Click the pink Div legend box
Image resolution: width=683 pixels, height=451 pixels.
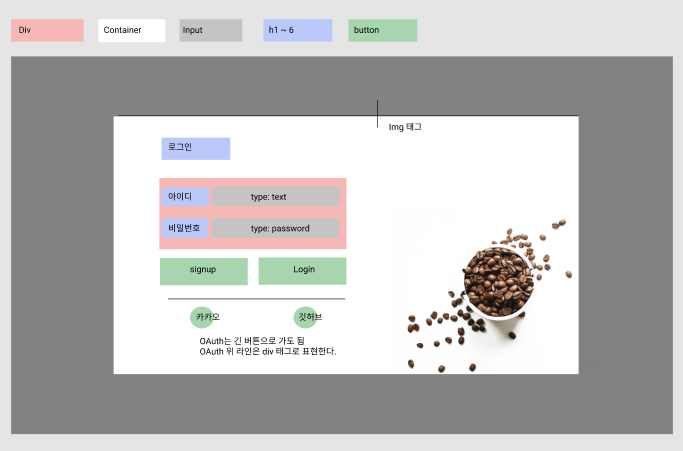pyautogui.click(x=47, y=30)
